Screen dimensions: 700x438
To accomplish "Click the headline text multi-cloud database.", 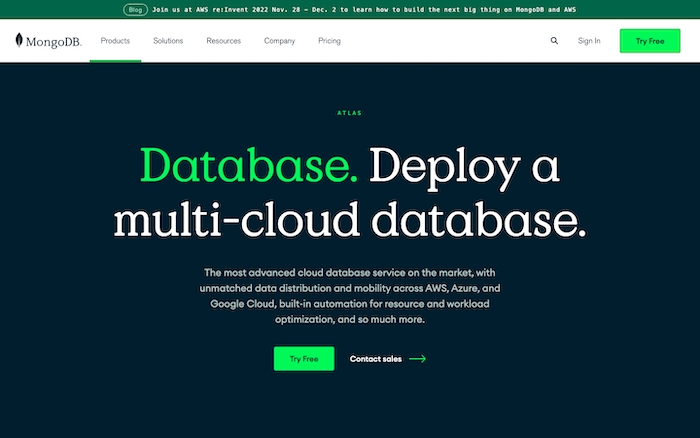I will [350, 219].
